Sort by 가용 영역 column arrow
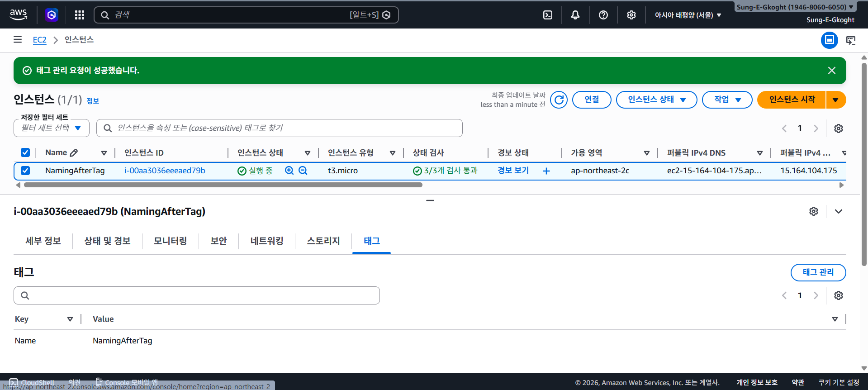 647,153
